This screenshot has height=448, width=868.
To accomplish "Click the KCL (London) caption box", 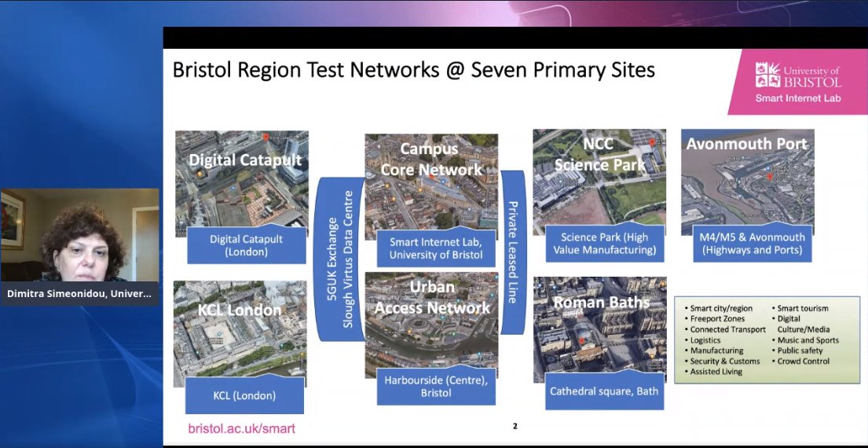I will tap(244, 395).
